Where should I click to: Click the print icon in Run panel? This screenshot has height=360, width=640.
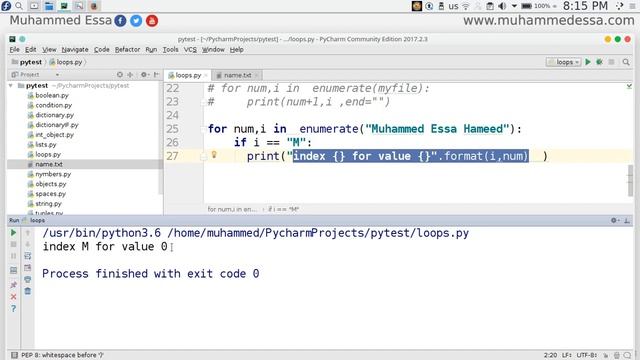[x=28, y=280]
